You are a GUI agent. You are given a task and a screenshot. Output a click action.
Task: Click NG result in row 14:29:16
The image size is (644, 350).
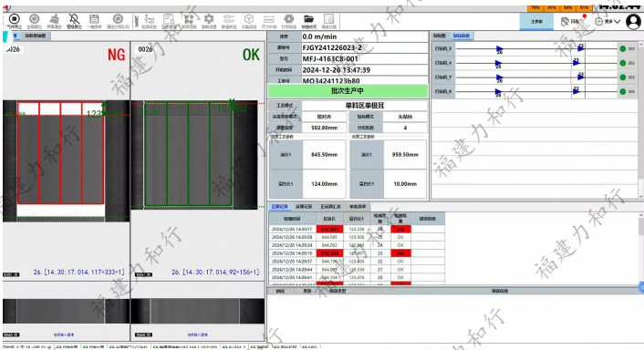(x=400, y=253)
